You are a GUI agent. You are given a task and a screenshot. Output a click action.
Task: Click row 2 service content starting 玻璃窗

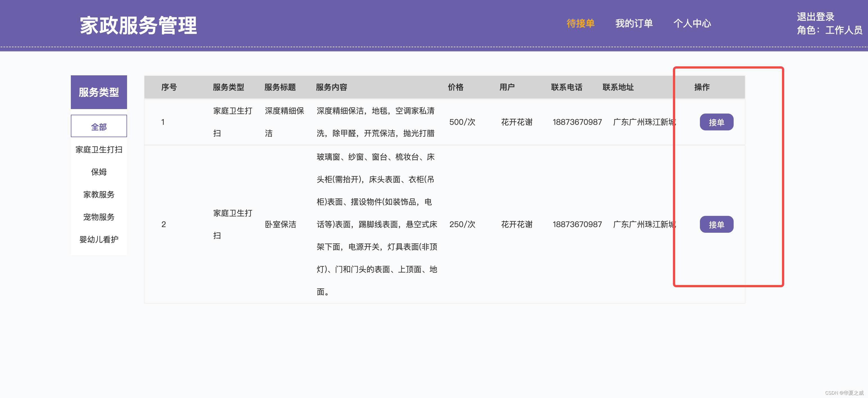[377, 225]
